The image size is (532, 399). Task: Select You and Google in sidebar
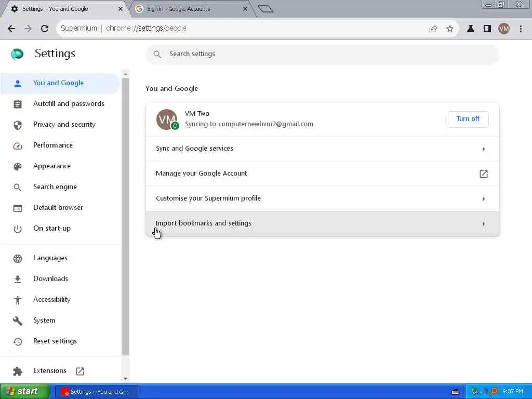pyautogui.click(x=60, y=83)
